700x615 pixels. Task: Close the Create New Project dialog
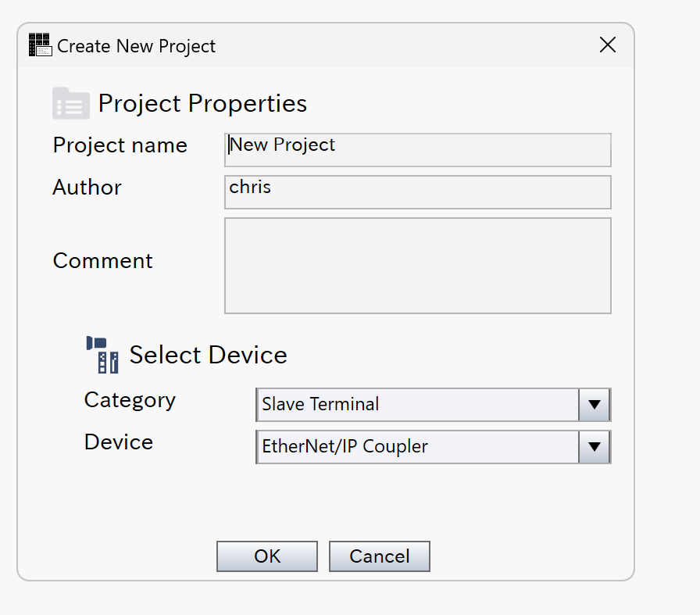coord(608,45)
